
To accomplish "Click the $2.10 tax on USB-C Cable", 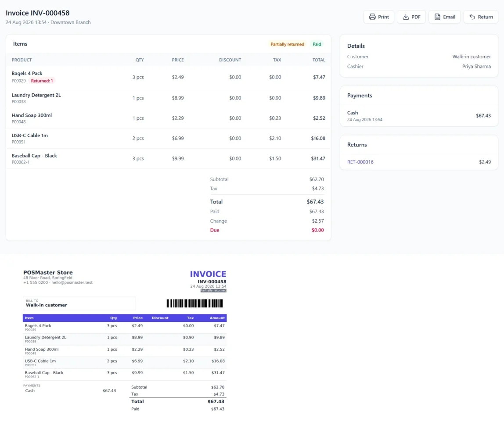I will click(x=275, y=139).
